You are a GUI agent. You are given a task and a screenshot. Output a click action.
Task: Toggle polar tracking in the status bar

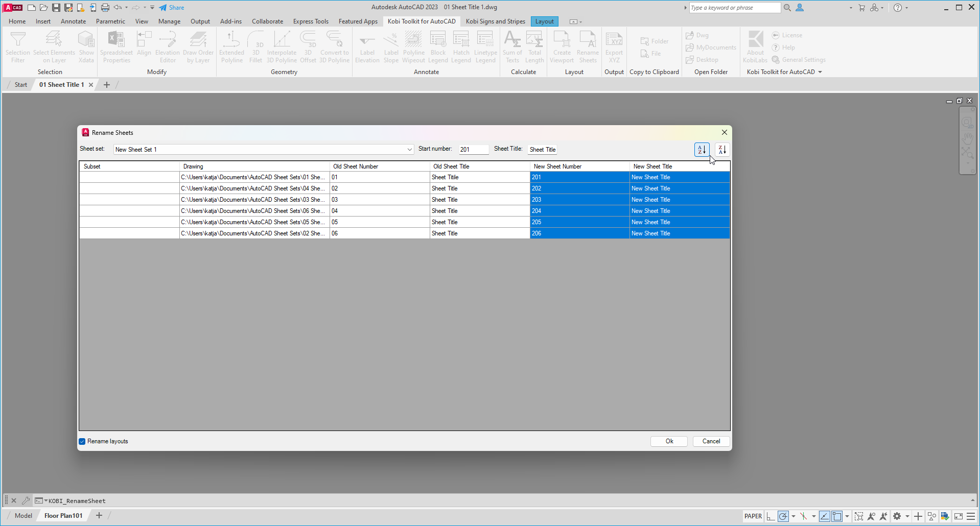click(x=783, y=516)
